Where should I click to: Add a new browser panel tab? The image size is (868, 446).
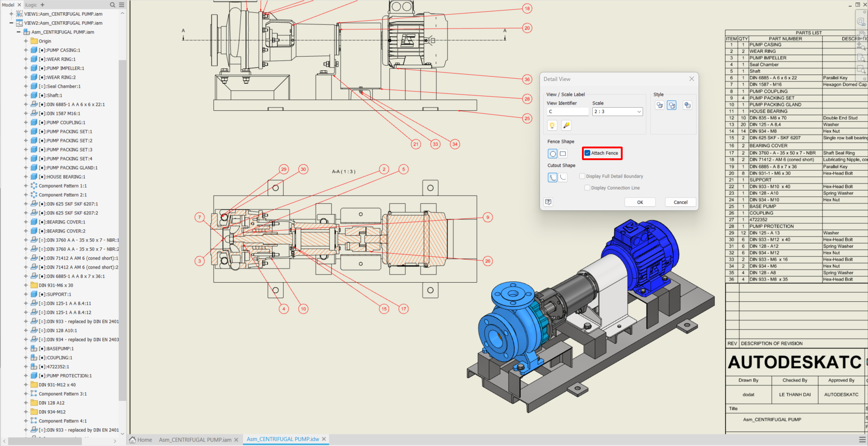42,5
